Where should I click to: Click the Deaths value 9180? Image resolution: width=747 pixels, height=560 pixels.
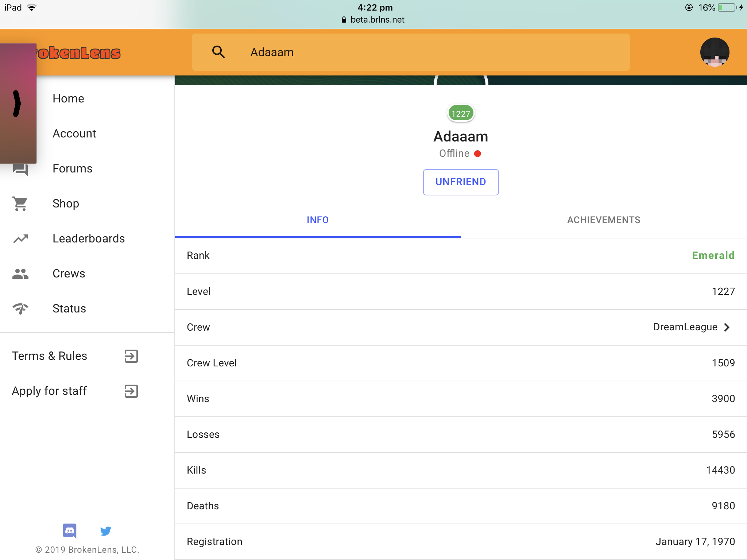point(723,506)
